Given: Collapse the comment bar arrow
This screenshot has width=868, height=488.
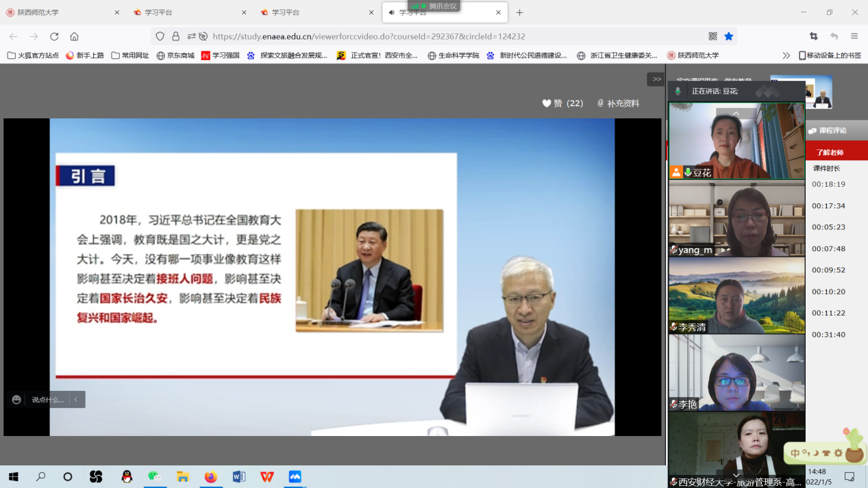Looking at the screenshot, I should (x=76, y=400).
